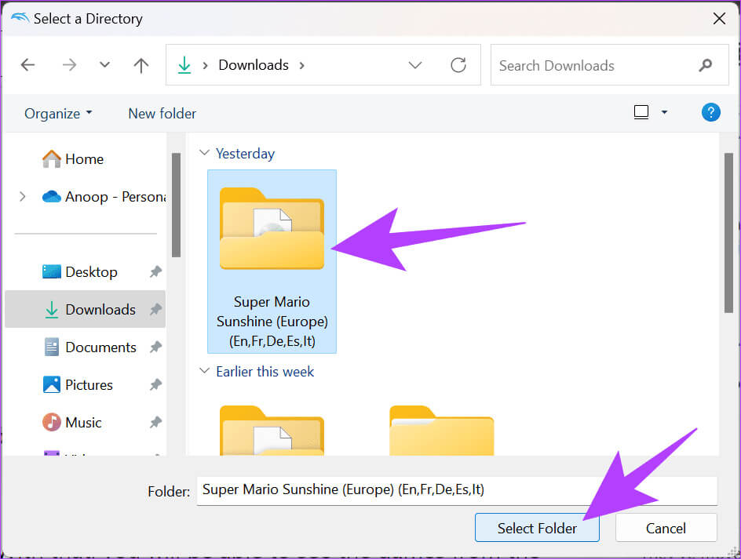The width and height of the screenshot is (741, 560).
Task: Click the Search Downloads field
Action: (x=610, y=65)
